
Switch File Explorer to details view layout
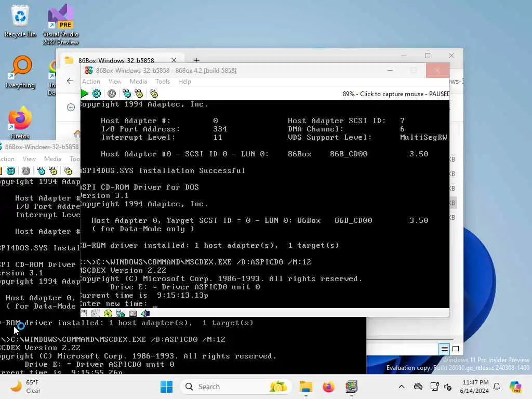(x=445, y=349)
